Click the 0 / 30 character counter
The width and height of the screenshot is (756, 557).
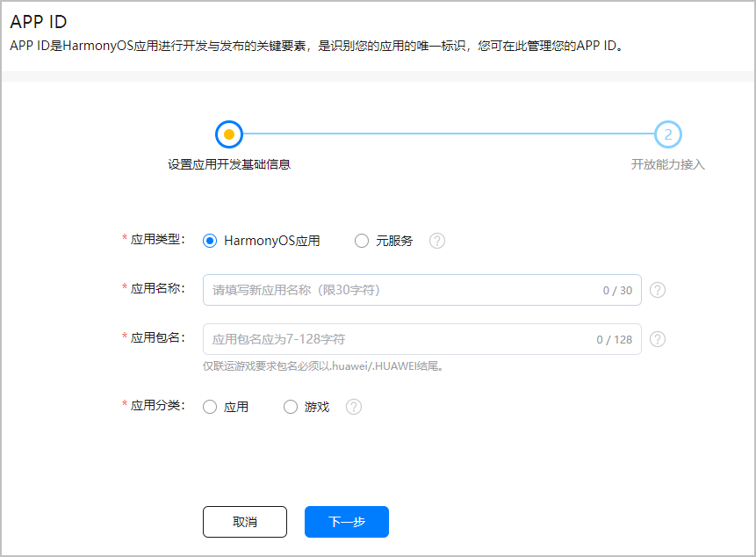click(617, 290)
